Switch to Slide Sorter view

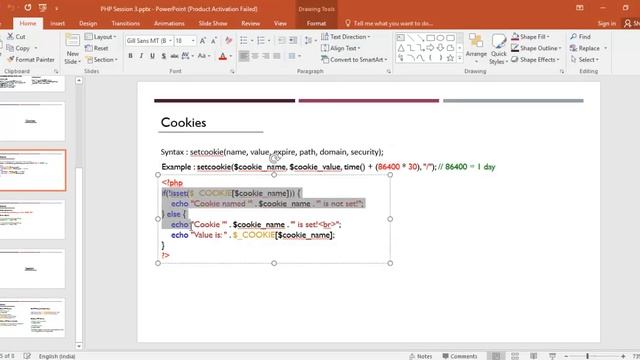pyautogui.click(x=515, y=356)
